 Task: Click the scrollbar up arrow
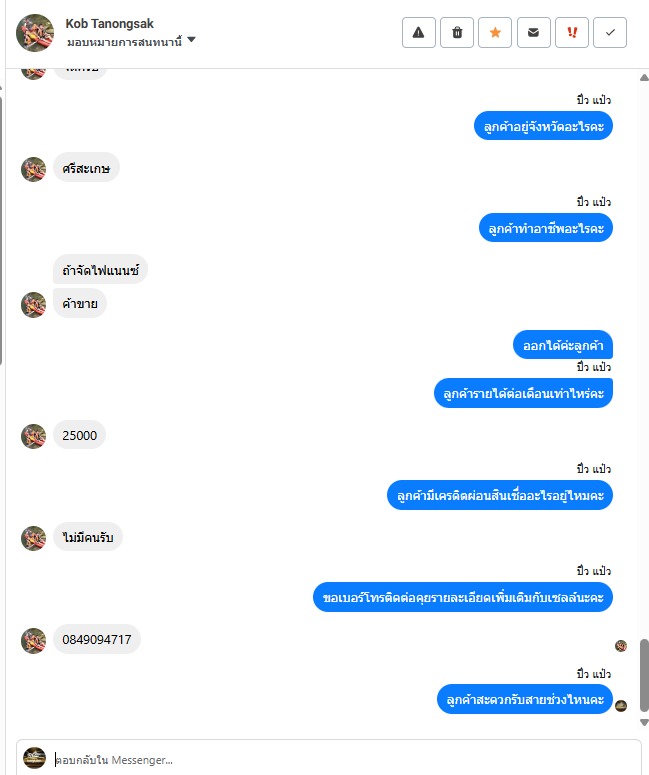point(644,78)
